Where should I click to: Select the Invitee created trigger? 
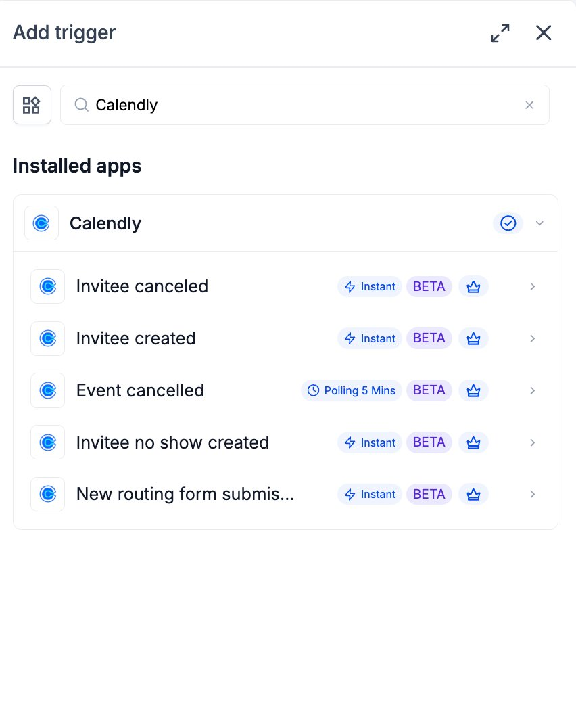click(x=285, y=338)
